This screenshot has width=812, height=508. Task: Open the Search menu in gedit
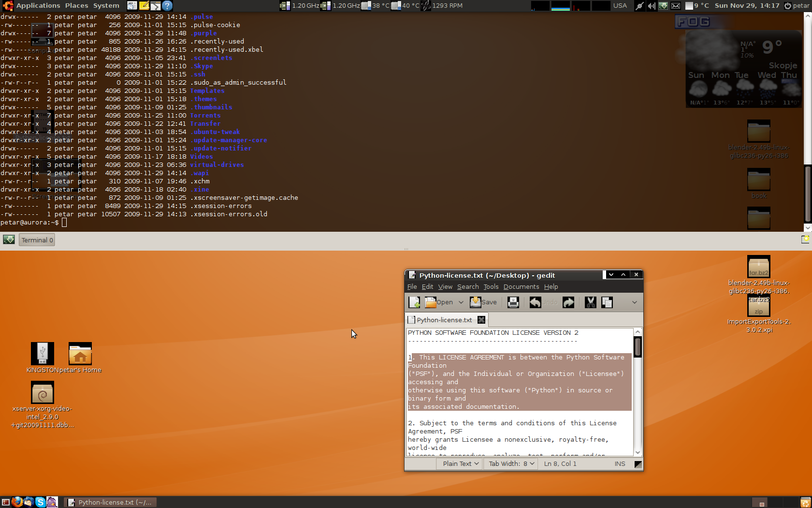(x=467, y=287)
